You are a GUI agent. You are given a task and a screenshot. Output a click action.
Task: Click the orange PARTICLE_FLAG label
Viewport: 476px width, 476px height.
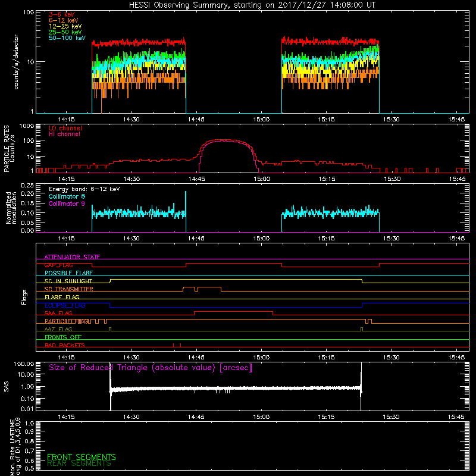pyautogui.click(x=67, y=321)
